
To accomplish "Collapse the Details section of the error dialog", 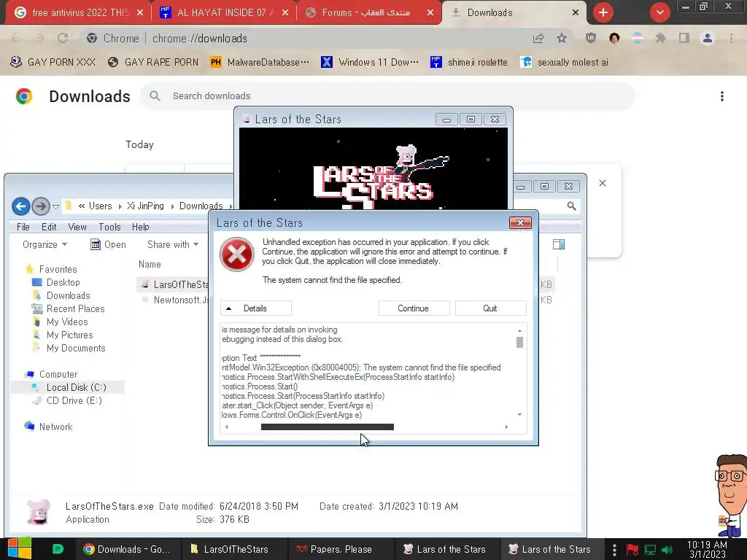I will tap(256, 308).
